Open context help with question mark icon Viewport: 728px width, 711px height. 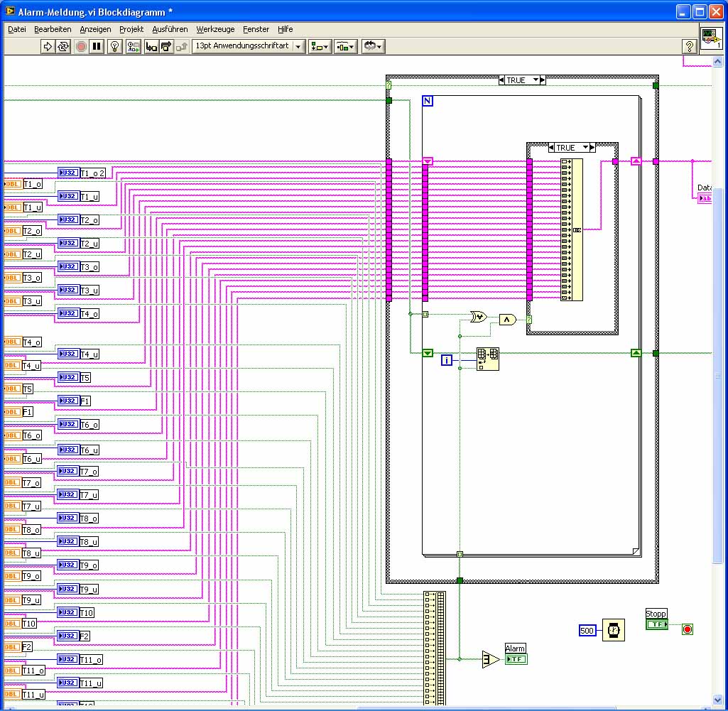coord(688,46)
